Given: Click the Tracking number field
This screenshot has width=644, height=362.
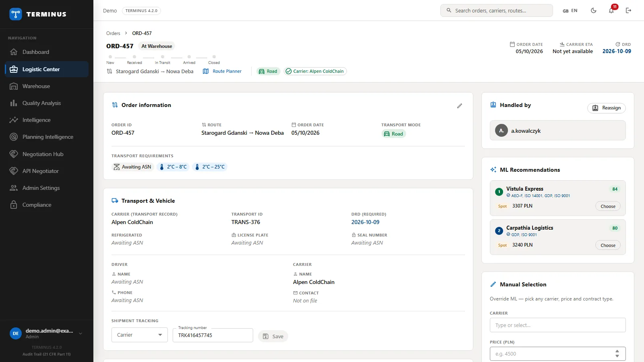Looking at the screenshot, I should coord(213,335).
